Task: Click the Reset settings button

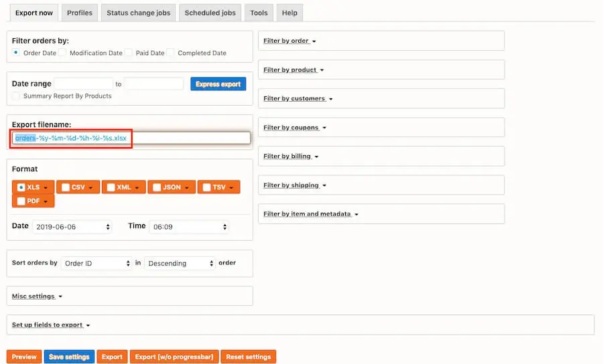Action: (249, 357)
